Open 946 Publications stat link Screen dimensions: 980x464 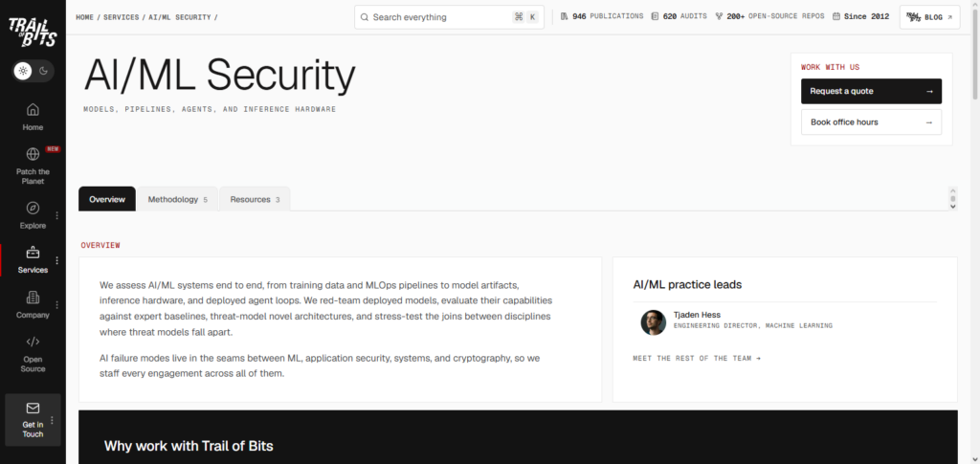coord(602,17)
